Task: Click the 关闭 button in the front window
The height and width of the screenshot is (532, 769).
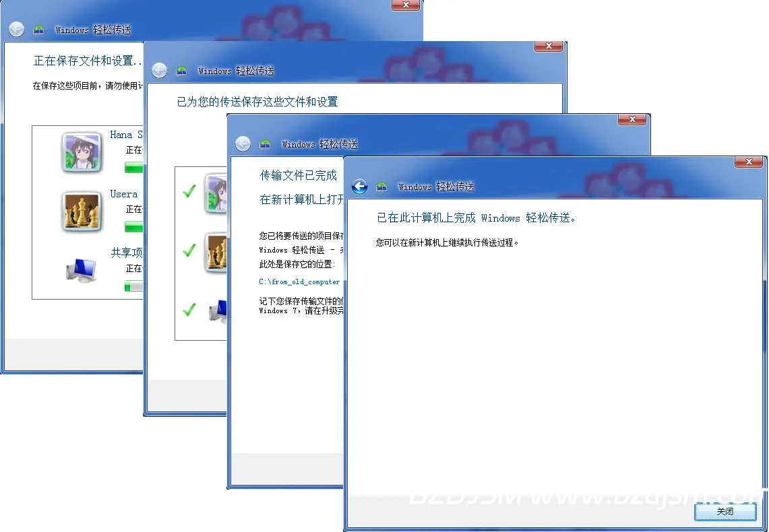Action: pyautogui.click(x=725, y=511)
